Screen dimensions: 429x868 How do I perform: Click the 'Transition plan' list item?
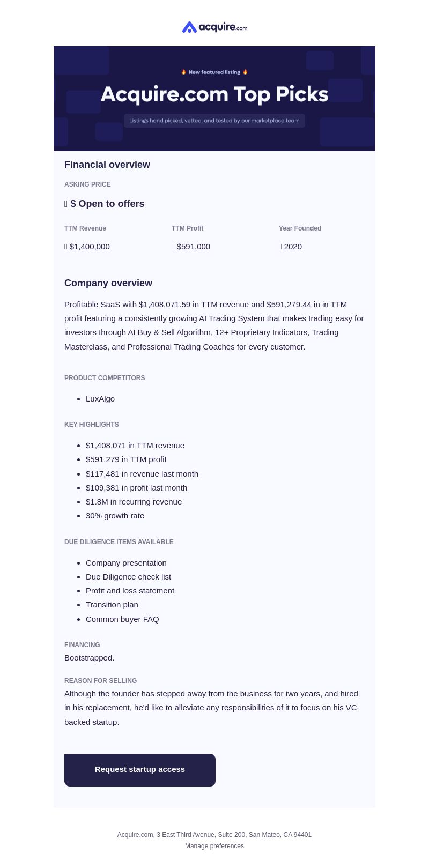coord(112,605)
